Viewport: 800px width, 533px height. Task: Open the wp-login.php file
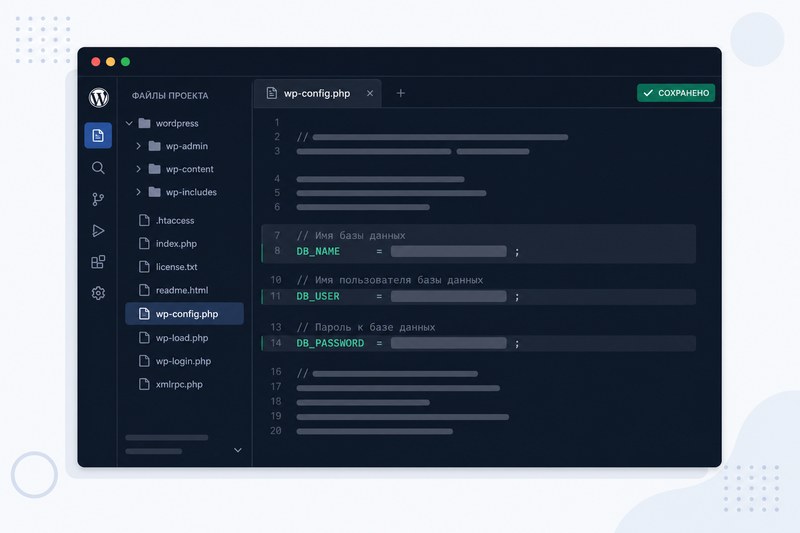[x=183, y=361]
